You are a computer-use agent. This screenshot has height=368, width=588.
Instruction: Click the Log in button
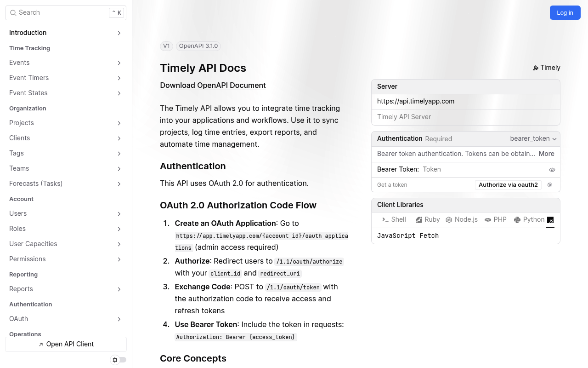click(565, 13)
